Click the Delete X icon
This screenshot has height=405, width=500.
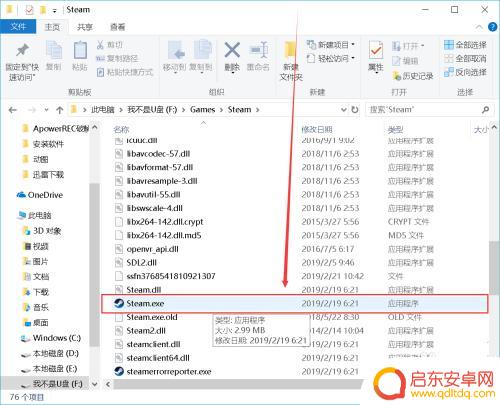[232, 50]
